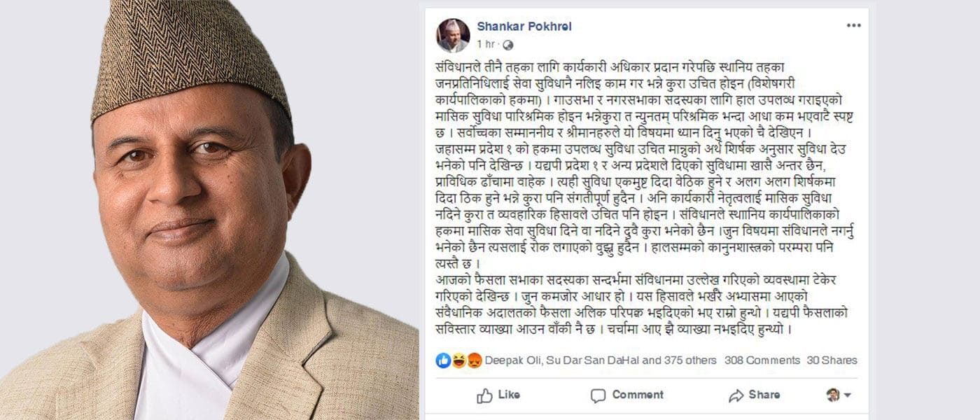This screenshot has height=420, width=980.
Task: Open the 308 Comments link
Action: [762, 360]
